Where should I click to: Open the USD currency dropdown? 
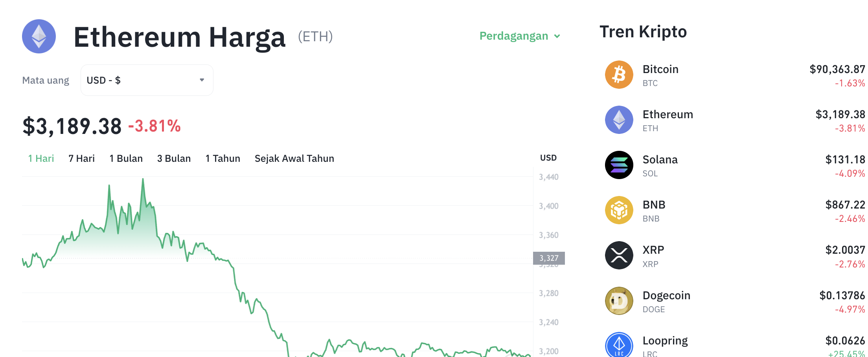point(146,80)
